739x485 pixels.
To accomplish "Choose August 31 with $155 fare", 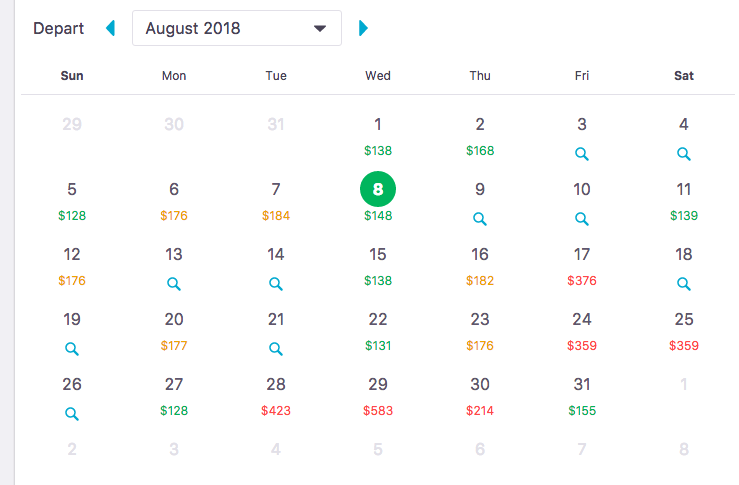I will (x=582, y=396).
